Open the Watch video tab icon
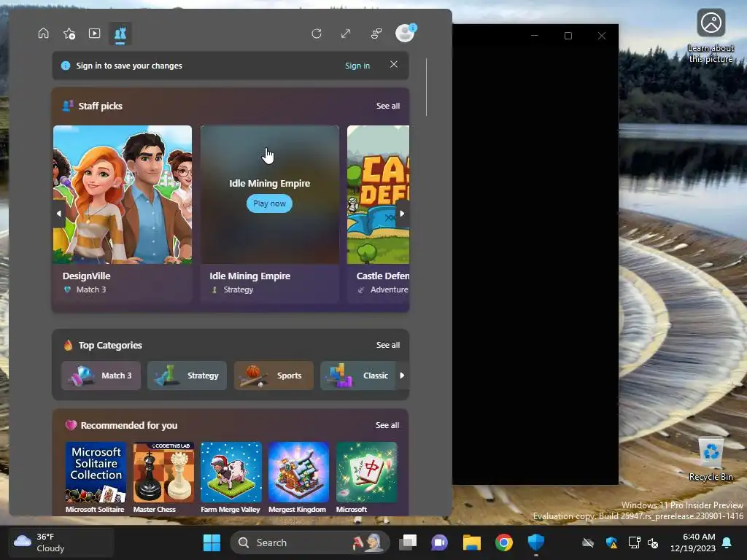The height and width of the screenshot is (560, 747). pyautogui.click(x=94, y=34)
